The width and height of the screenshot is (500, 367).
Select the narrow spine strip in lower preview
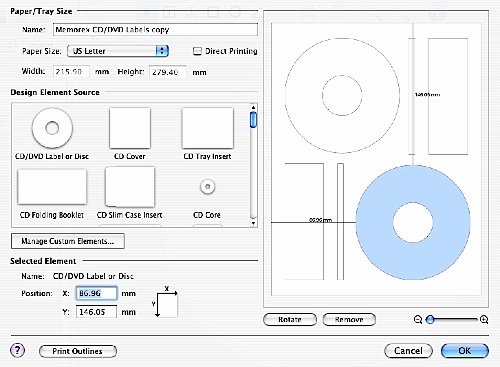point(340,221)
